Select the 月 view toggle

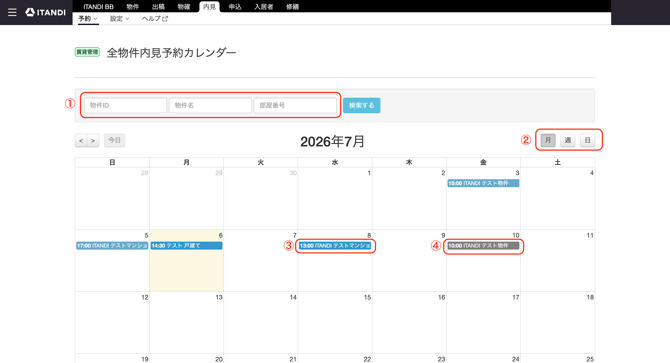pyautogui.click(x=548, y=140)
